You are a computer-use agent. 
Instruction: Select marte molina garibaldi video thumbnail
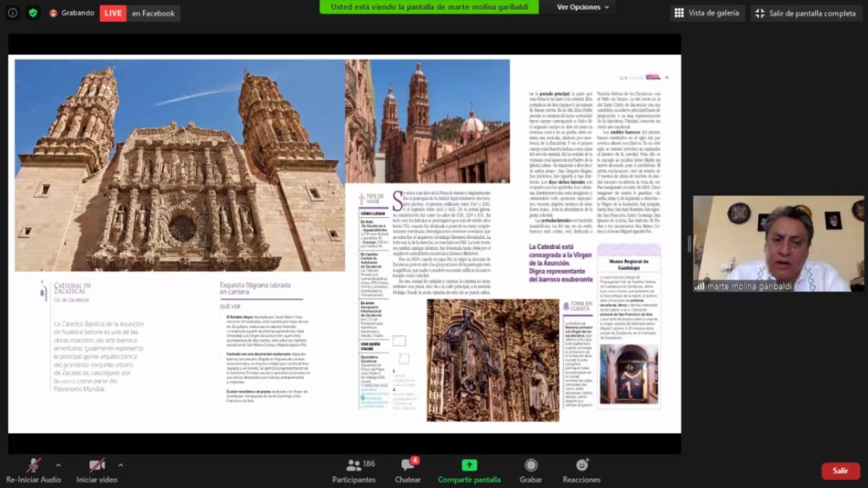[778, 243]
